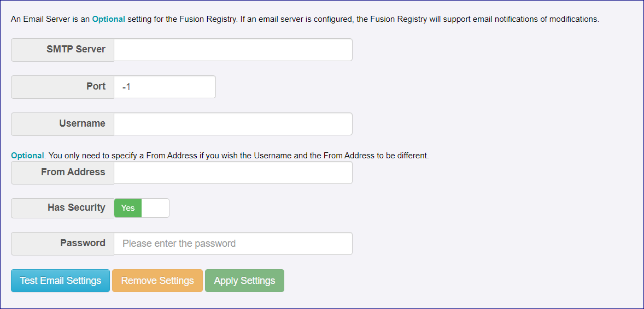Click the From Address label box
The height and width of the screenshot is (309, 644).
pos(62,173)
